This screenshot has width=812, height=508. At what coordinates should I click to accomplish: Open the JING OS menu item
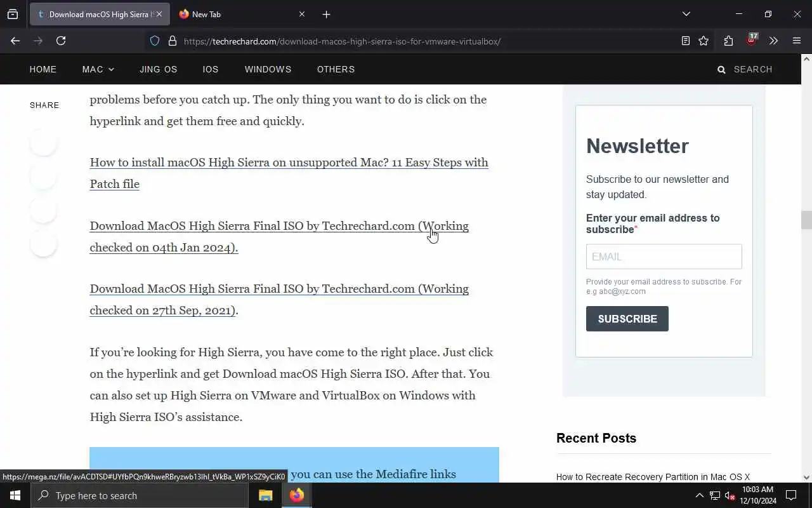159,69
